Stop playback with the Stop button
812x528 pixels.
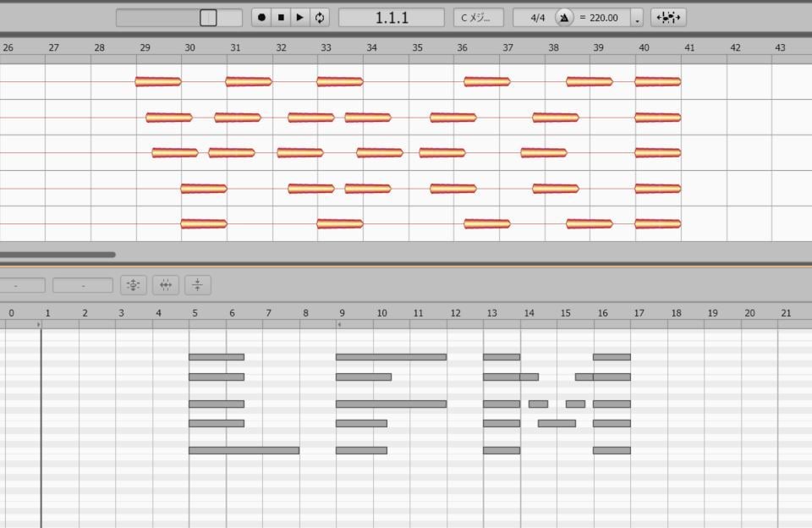click(x=281, y=18)
